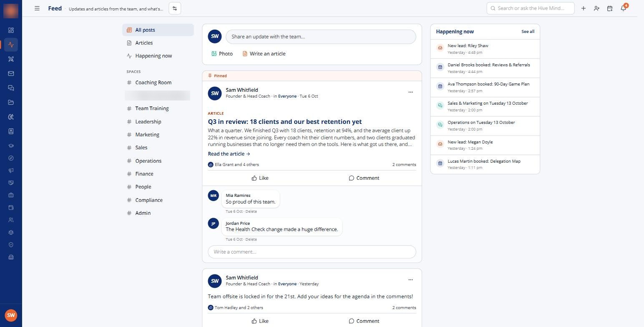
Task: Click Comment on the Q3 in review post
Action: [x=364, y=178]
